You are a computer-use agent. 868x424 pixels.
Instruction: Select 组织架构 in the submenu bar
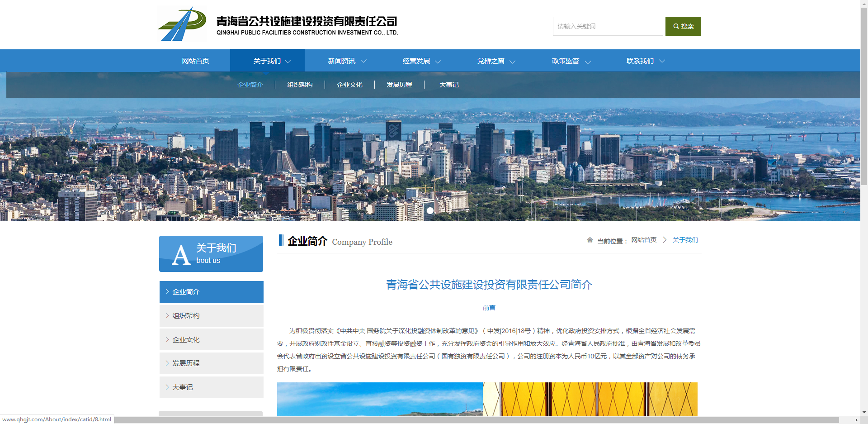300,85
